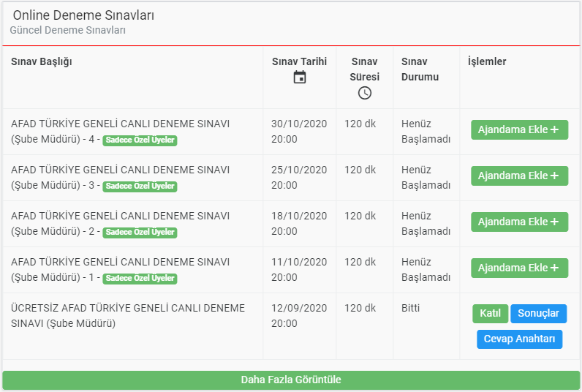Screen dimensions: 582x392
Task: Click Sadece Özel Üyeler badge on exam 4
Action: pyautogui.click(x=140, y=140)
